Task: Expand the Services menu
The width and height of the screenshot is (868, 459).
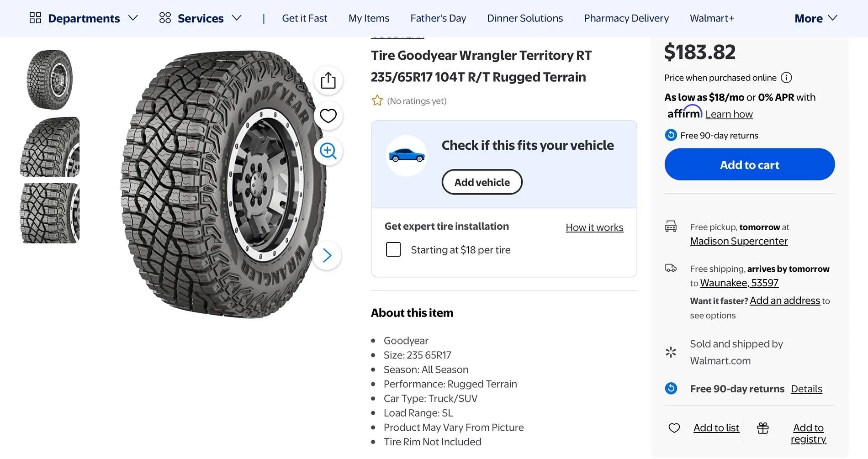Action: [200, 18]
